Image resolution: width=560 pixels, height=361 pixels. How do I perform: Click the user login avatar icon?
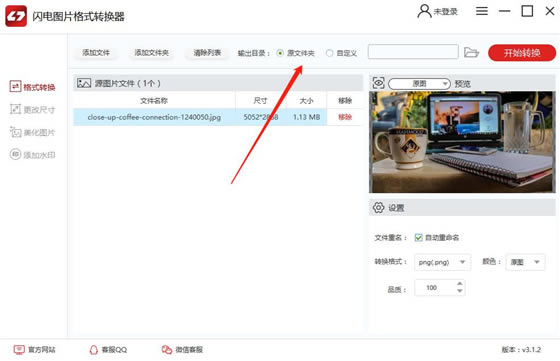pos(424,11)
